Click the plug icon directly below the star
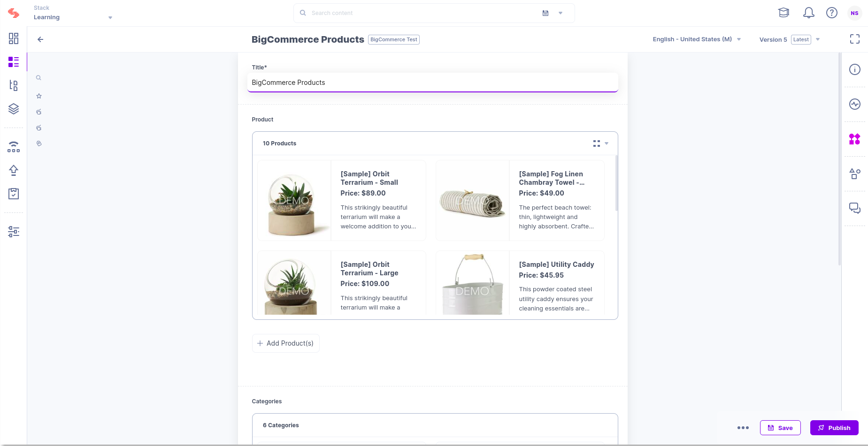The image size is (868, 446). (39, 112)
